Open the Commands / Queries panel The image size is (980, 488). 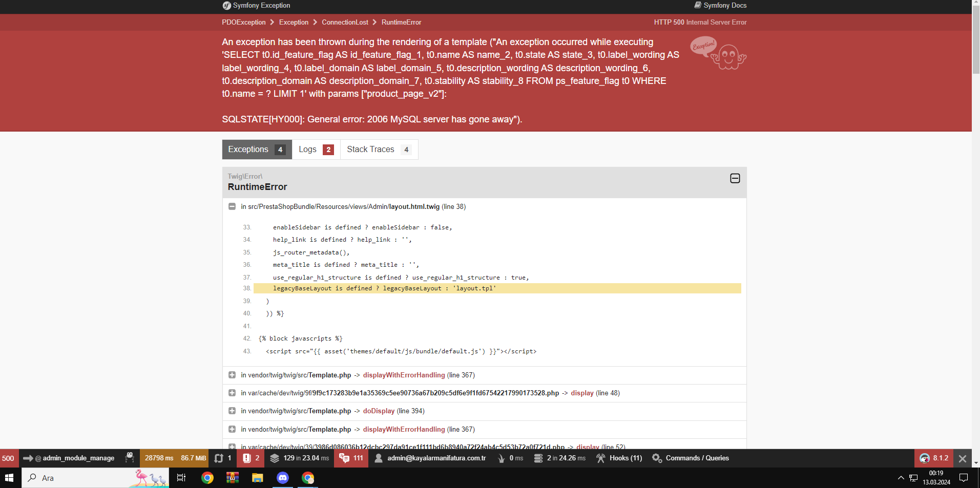click(x=690, y=458)
